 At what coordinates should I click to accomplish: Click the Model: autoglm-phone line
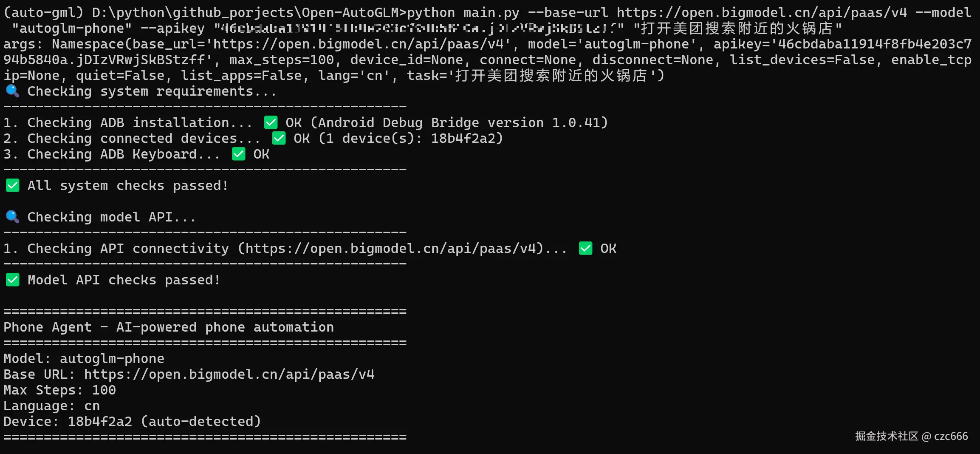84,359
